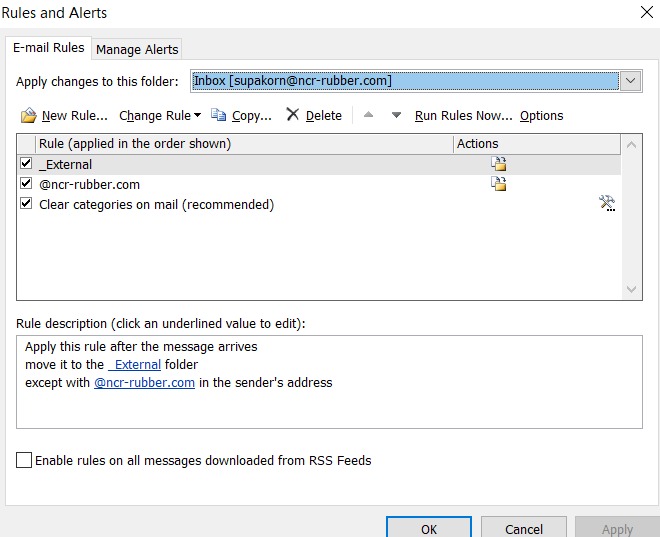Viewport: 660px width, 537px height.
Task: Click the Copy rule icon
Action: click(x=219, y=116)
